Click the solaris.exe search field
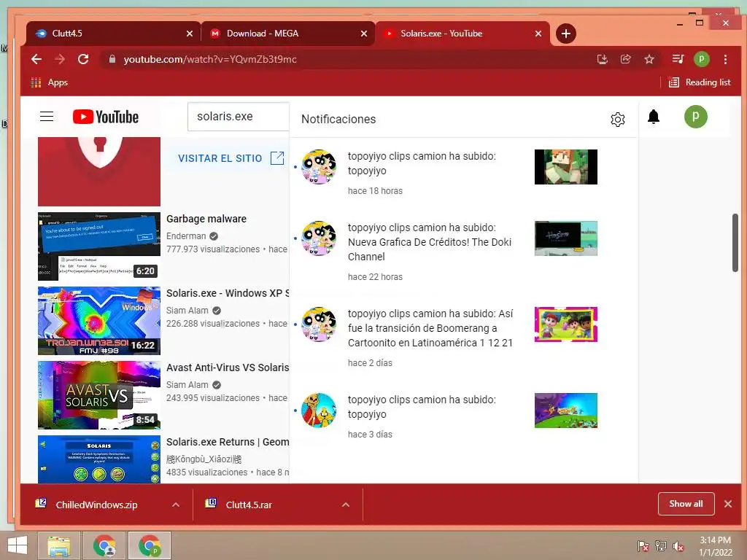The image size is (747, 560). pyautogui.click(x=239, y=116)
